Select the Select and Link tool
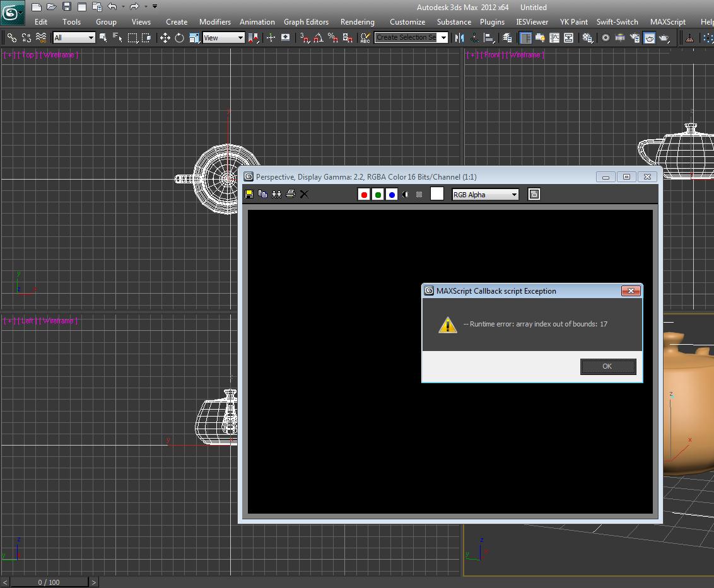Image resolution: width=714 pixels, height=588 pixels. point(11,38)
